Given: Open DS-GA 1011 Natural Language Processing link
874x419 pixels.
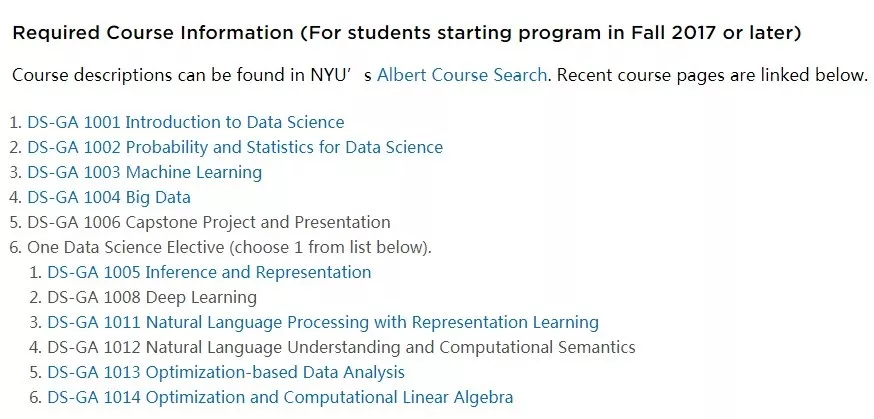Looking at the screenshot, I should pyautogui.click(x=322, y=322).
